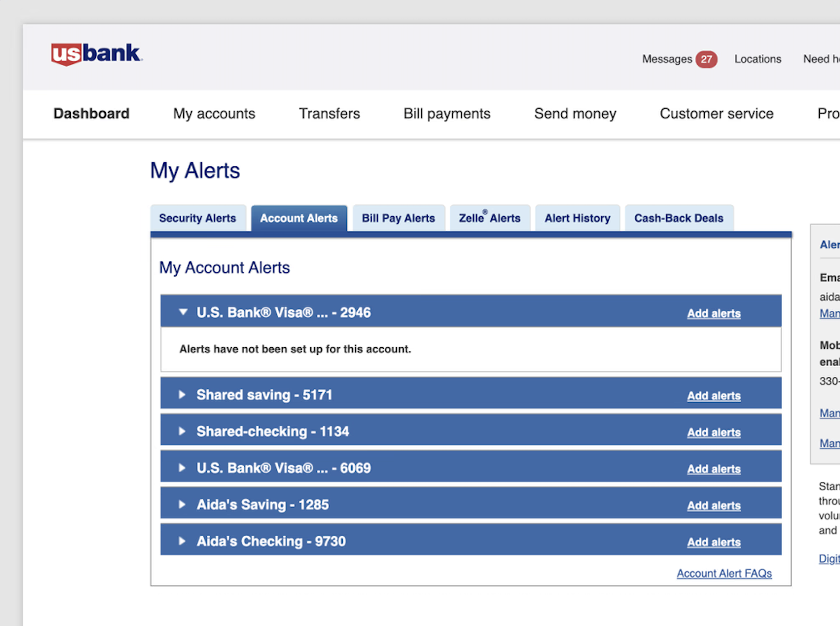Switch to the Security Alerts tab
The image size is (840, 626).
point(198,218)
